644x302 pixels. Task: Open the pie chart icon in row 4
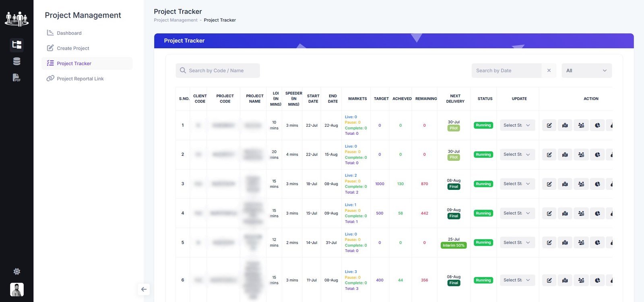pos(597,214)
